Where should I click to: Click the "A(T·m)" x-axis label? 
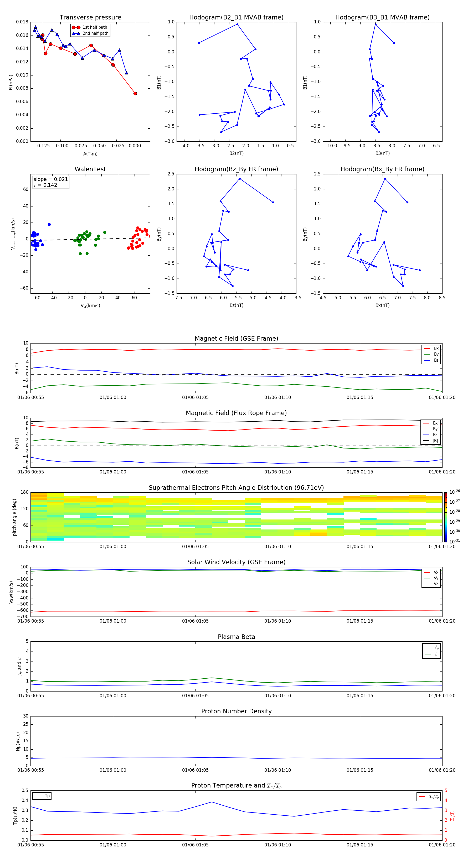pyautogui.click(x=90, y=154)
